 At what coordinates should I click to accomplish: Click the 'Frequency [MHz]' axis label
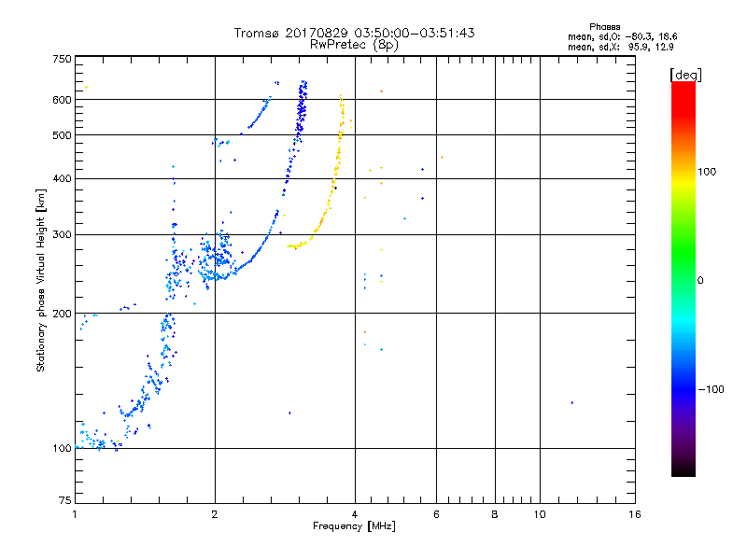(x=354, y=526)
